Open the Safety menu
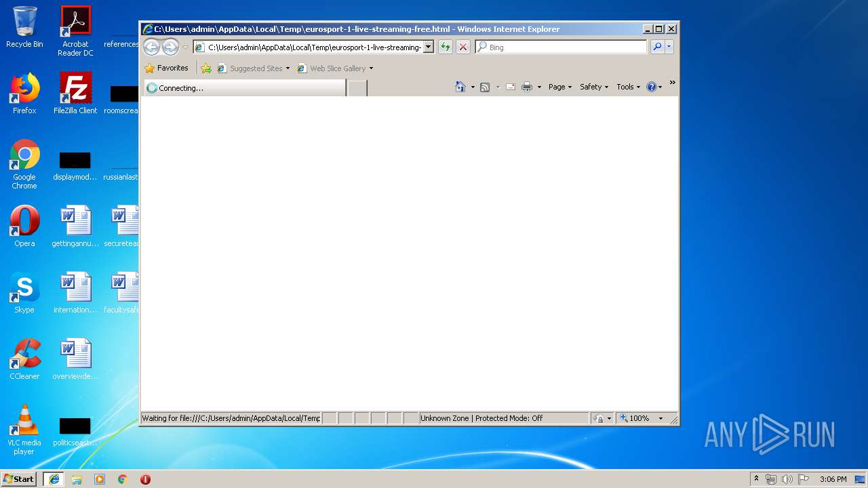 point(594,87)
